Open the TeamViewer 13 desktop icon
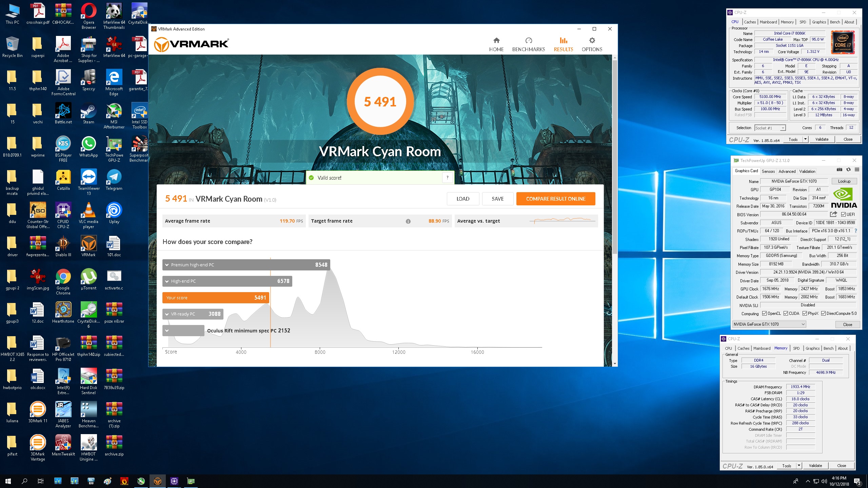 tap(88, 183)
